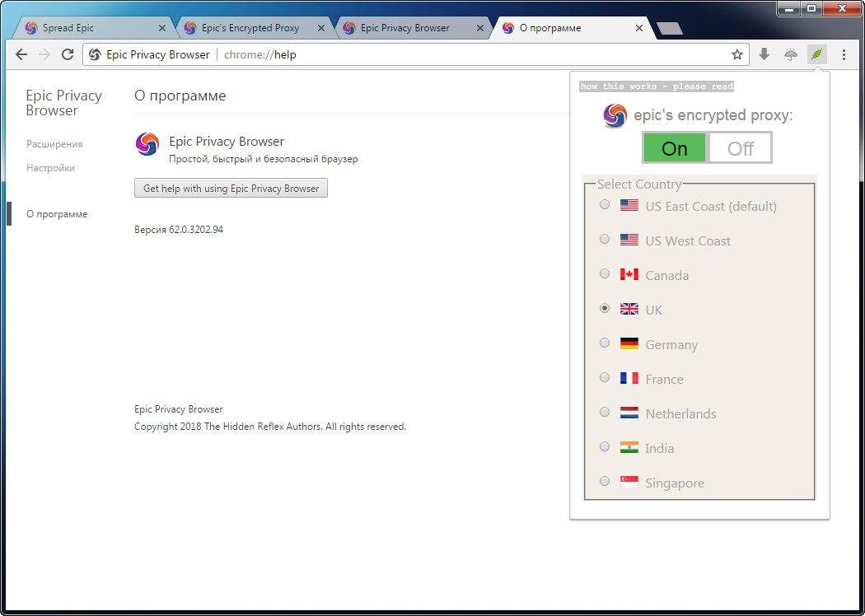Image resolution: width=865 pixels, height=616 pixels.
Task: Click the Epic logo beside the product name
Action: pos(147,144)
